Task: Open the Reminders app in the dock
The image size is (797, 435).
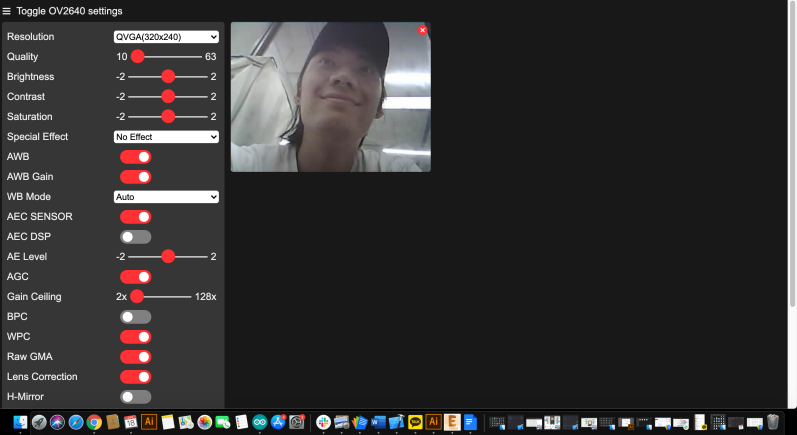Action: pyautogui.click(x=241, y=422)
